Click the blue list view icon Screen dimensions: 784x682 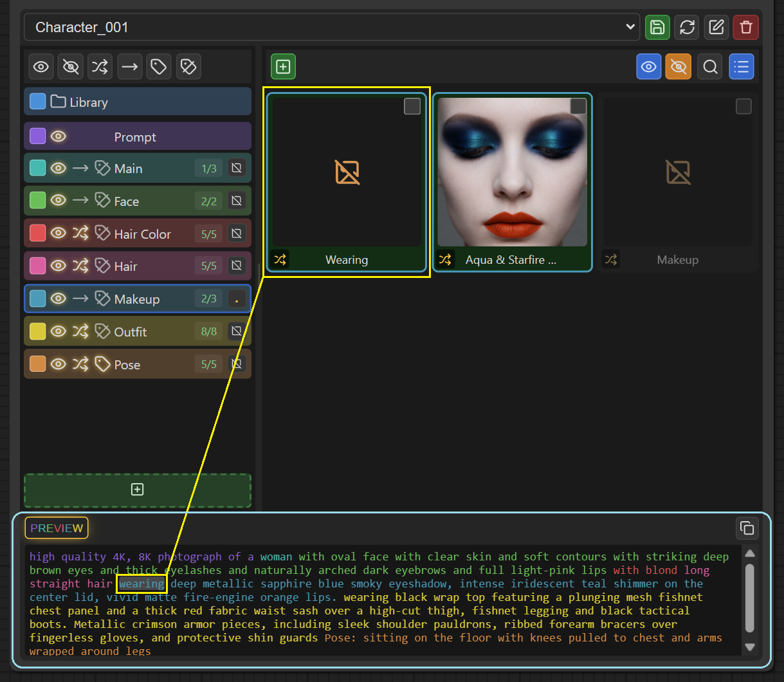pos(742,66)
